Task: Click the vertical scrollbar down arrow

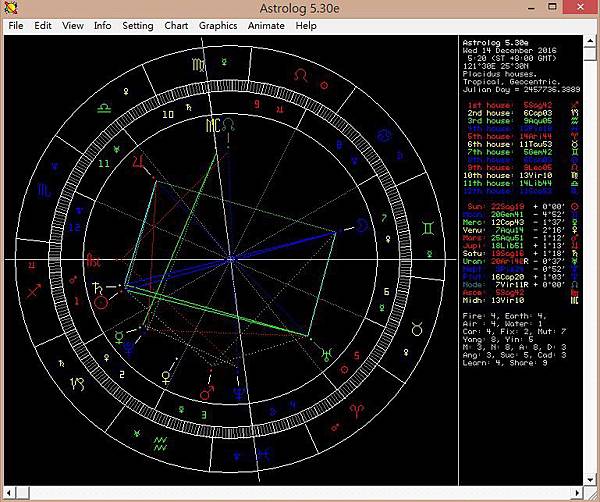Action: click(591, 479)
